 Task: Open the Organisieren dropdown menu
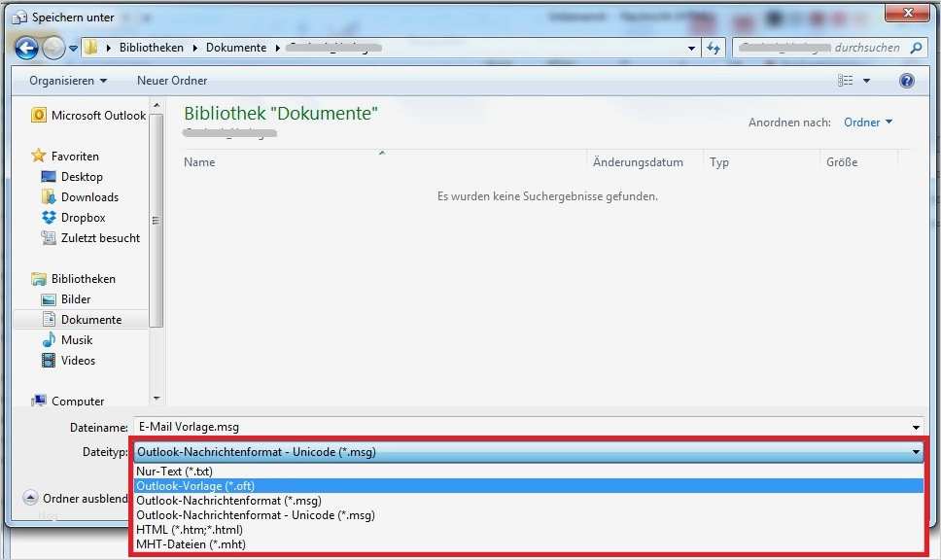pyautogui.click(x=66, y=80)
